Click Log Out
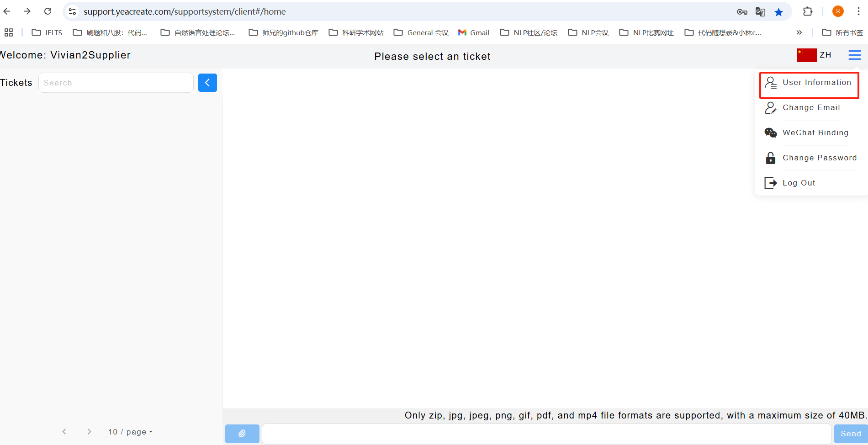Image resolution: width=868 pixels, height=445 pixels. coord(799,183)
